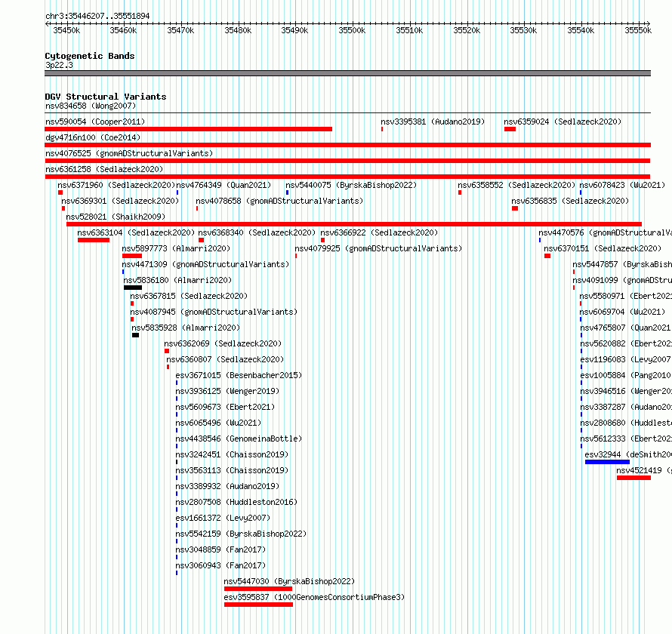Image resolution: width=672 pixels, height=634 pixels.
Task: Click the nsv4076525 (gnomADStructuralVariants) label
Action: coord(129,153)
